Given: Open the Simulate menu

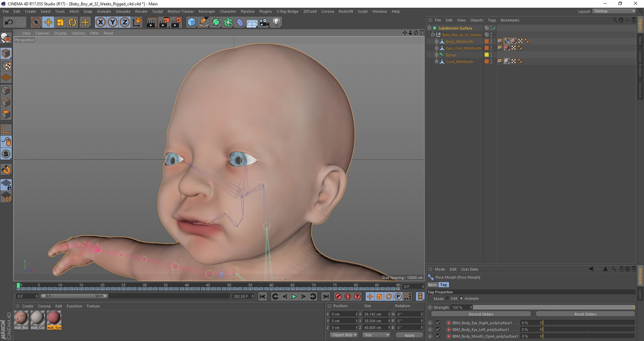Looking at the screenshot, I should point(123,11).
